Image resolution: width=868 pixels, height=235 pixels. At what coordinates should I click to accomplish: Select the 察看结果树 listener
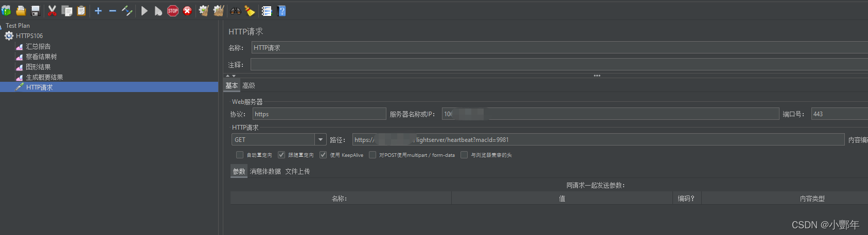pos(41,57)
